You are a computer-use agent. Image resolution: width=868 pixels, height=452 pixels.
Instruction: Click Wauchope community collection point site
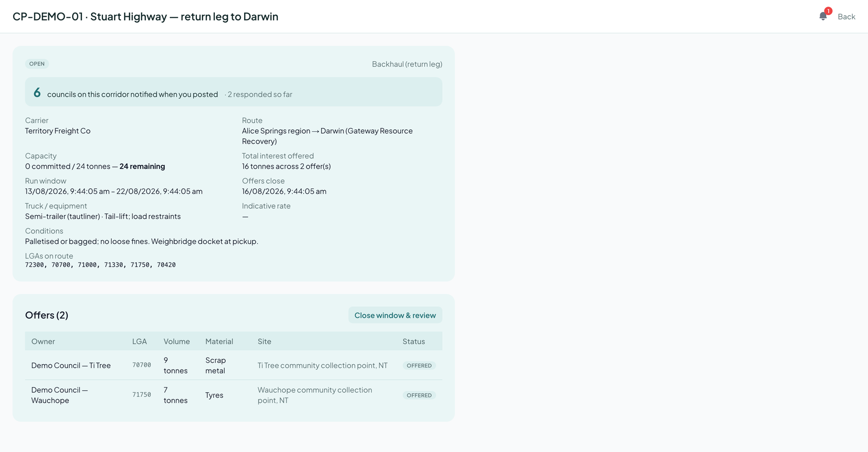point(315,395)
